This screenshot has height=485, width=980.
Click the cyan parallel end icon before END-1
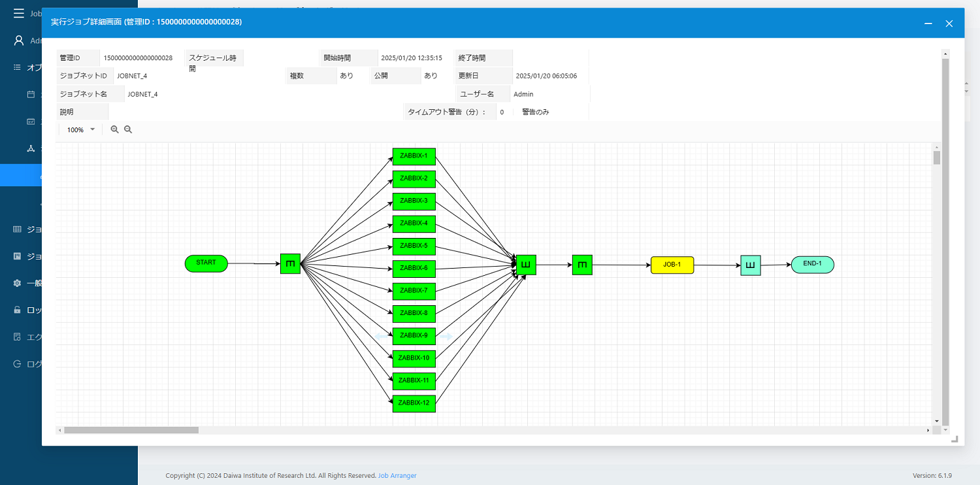(750, 265)
